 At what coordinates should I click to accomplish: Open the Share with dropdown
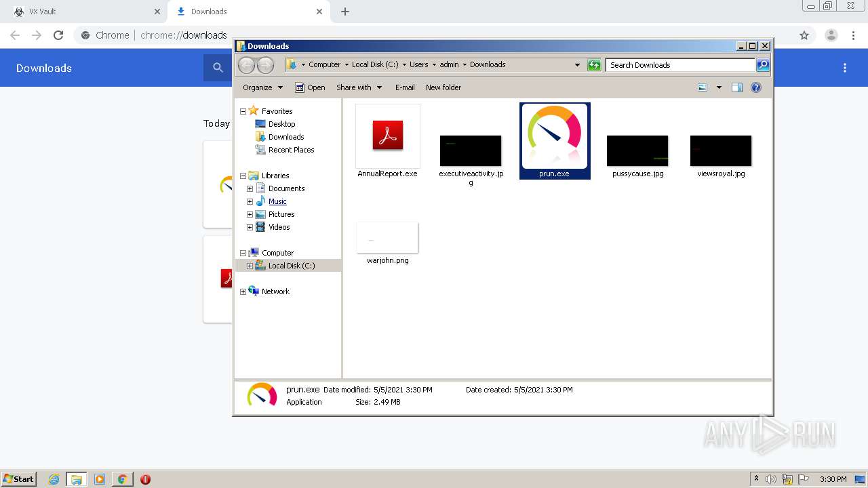pos(359,87)
